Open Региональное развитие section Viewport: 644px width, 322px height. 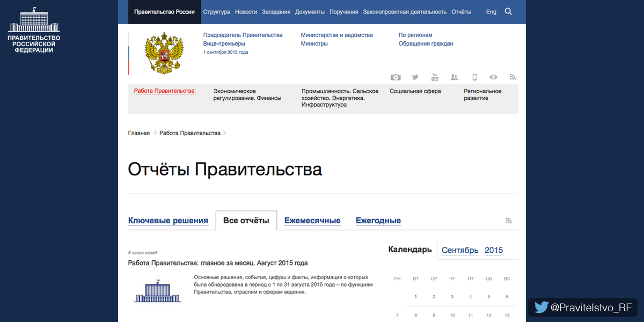482,94
